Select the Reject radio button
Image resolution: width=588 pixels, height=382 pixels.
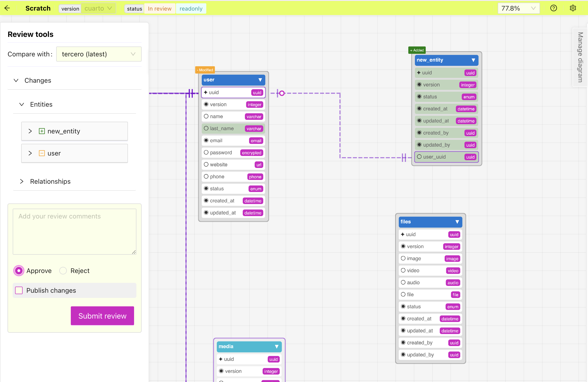[63, 271]
